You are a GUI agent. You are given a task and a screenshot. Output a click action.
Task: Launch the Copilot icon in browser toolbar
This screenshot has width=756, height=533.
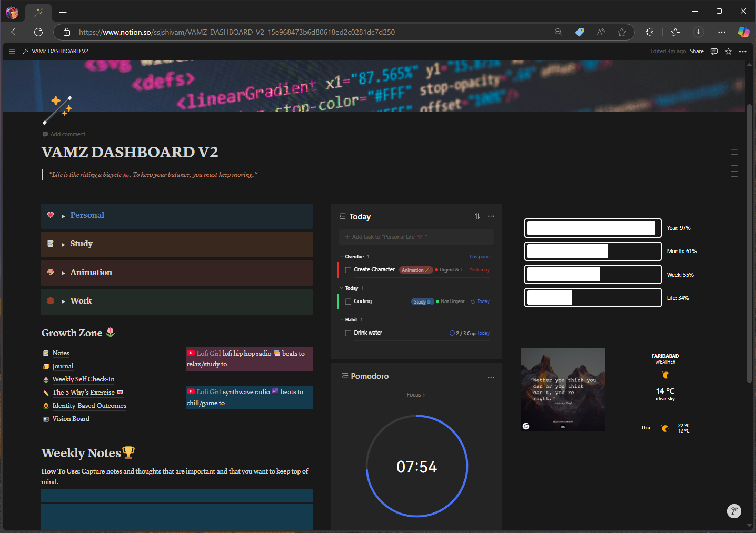(743, 32)
